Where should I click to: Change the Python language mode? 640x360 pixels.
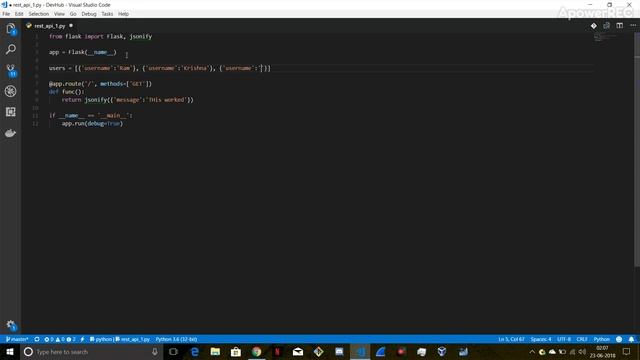pyautogui.click(x=602, y=339)
